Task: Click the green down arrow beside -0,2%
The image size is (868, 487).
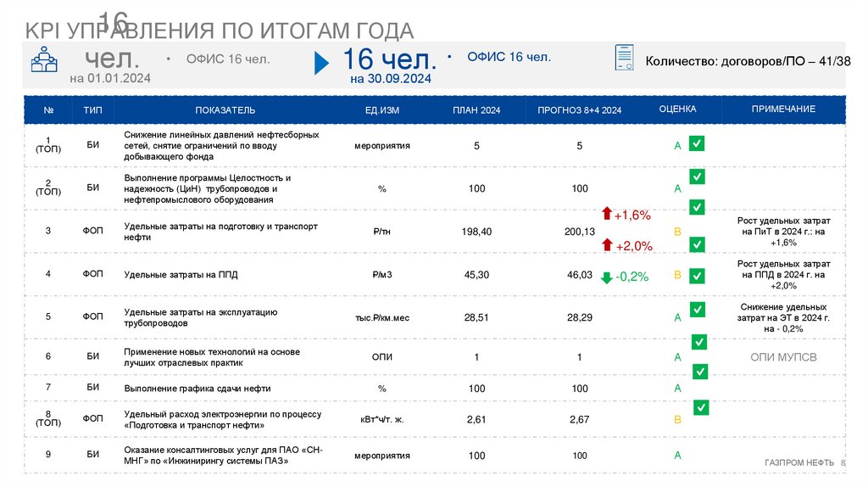Action: point(607,277)
